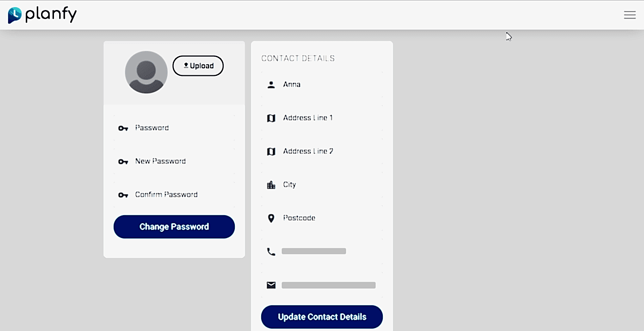Click the profile avatar placeholder image

point(146,72)
